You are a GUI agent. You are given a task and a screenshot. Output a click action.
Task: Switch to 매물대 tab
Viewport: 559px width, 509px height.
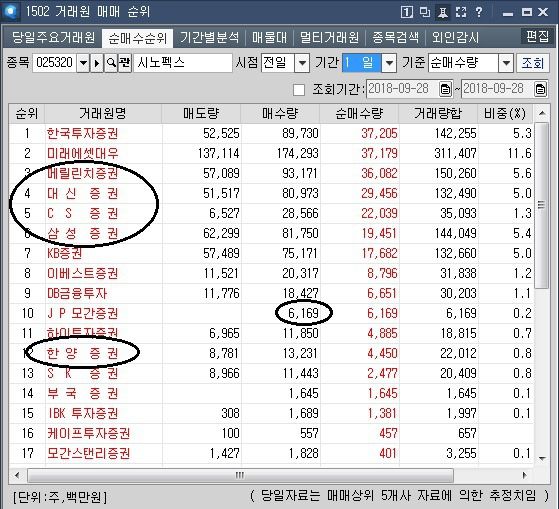(269, 37)
